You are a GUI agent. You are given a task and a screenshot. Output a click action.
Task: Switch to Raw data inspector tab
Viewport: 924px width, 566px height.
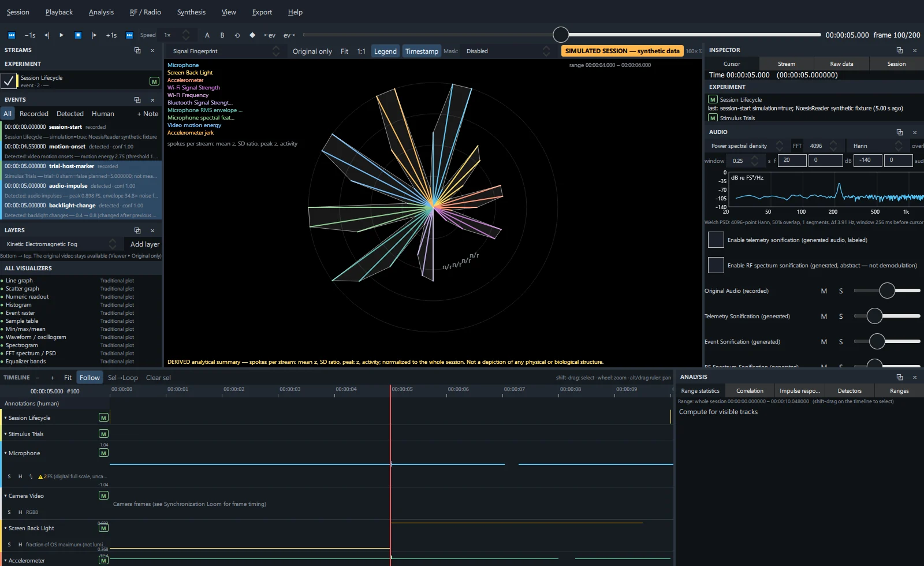pos(841,64)
